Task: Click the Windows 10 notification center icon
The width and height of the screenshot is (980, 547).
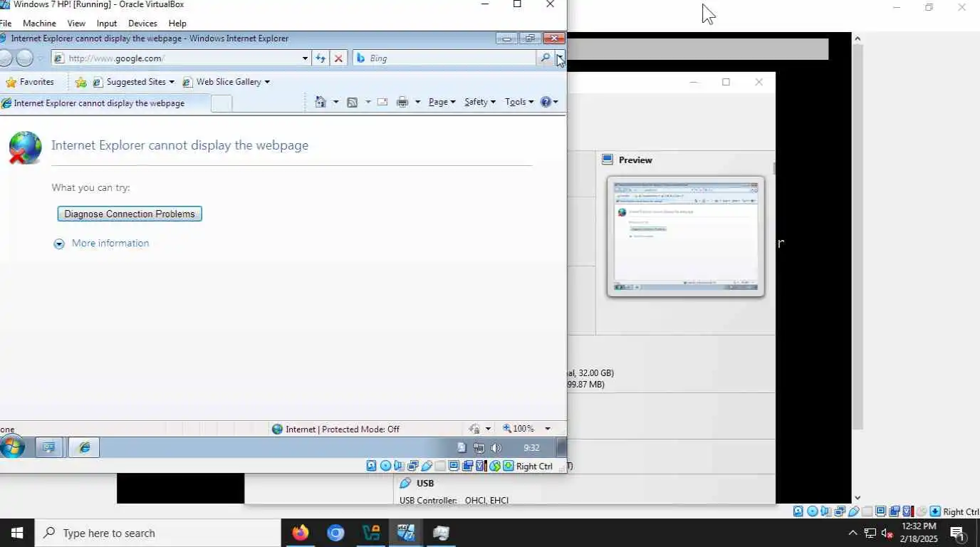Action: [x=958, y=533]
